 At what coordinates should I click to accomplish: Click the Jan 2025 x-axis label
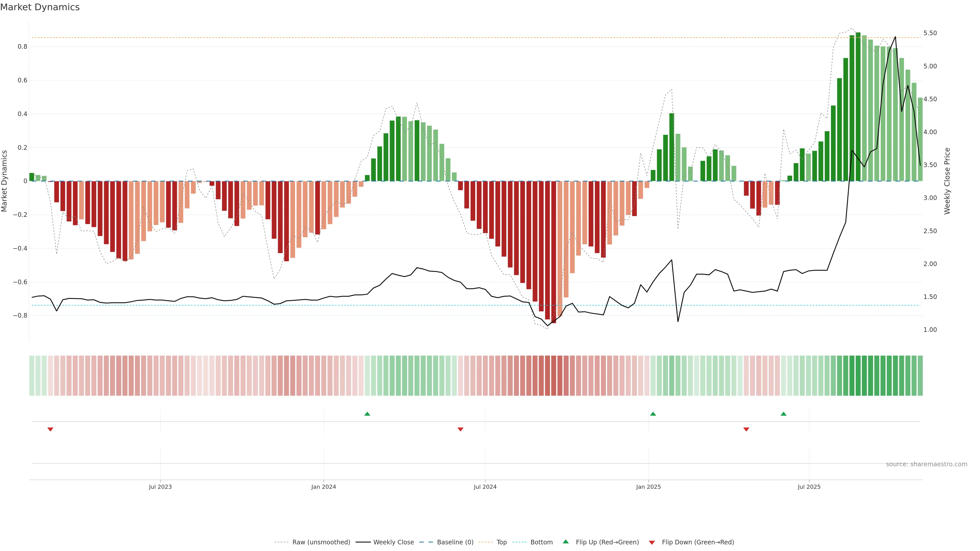pos(648,487)
